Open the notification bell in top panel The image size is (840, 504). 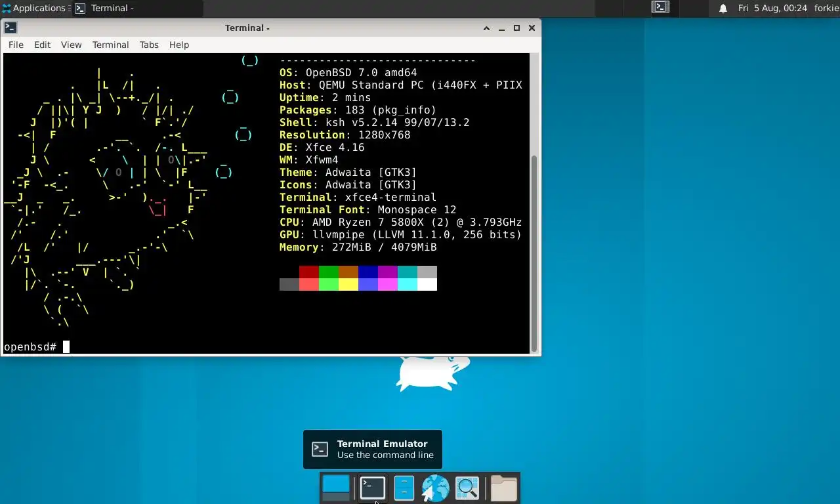(723, 9)
